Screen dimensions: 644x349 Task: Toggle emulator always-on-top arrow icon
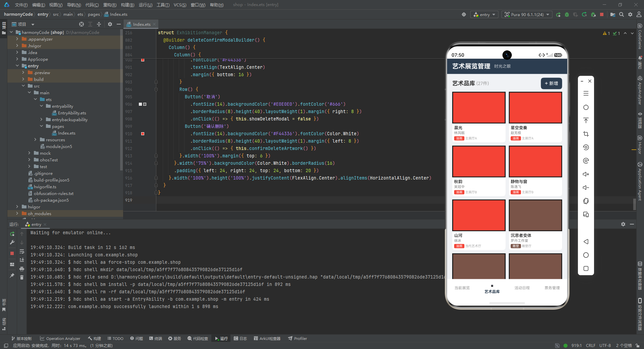[586, 120]
